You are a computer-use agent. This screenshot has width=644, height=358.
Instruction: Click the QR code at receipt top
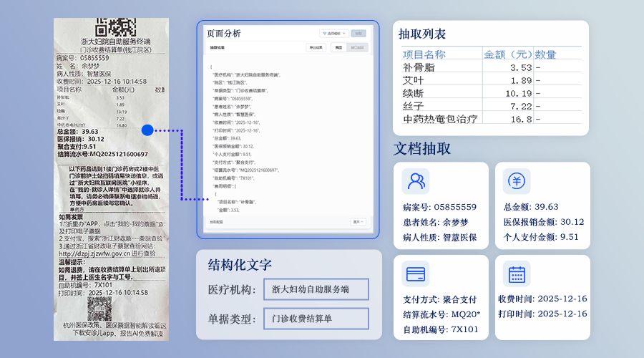point(115,26)
